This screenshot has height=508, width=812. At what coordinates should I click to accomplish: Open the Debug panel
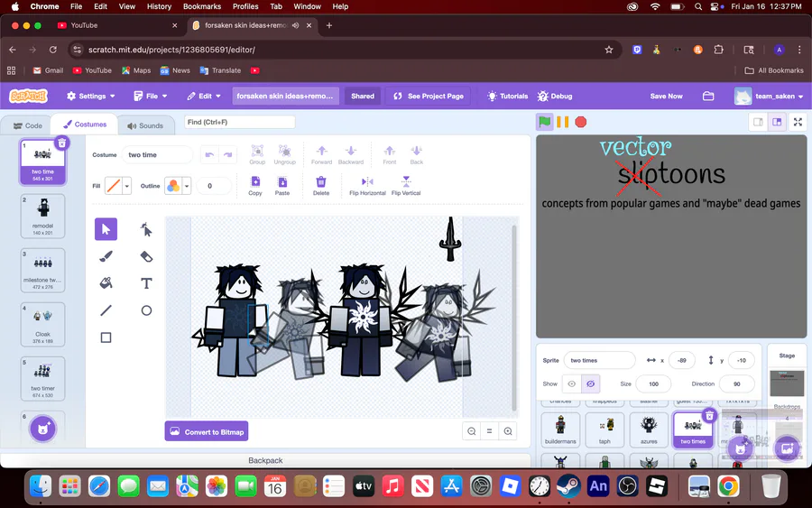point(555,97)
